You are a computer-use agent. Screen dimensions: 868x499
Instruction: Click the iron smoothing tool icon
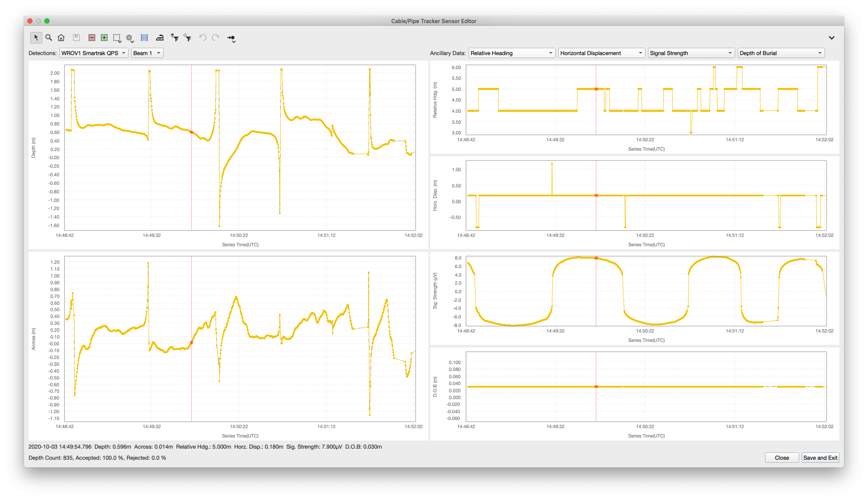tap(160, 38)
